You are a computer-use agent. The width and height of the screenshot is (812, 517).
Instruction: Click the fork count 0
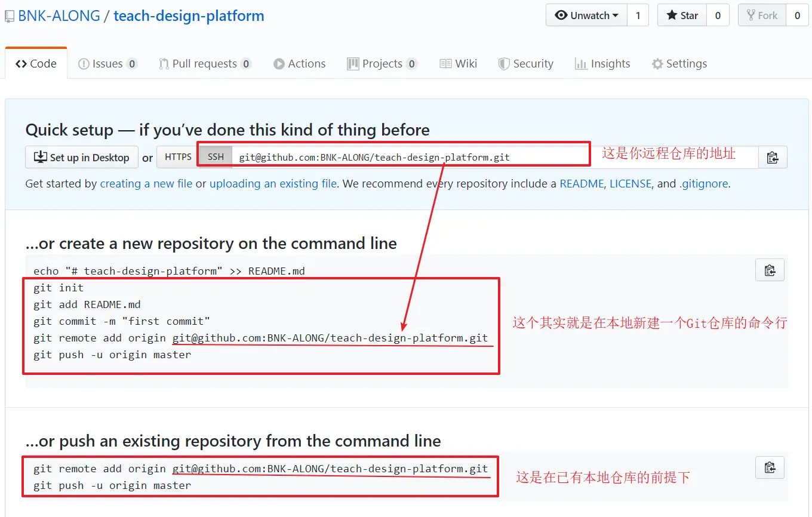[797, 16]
